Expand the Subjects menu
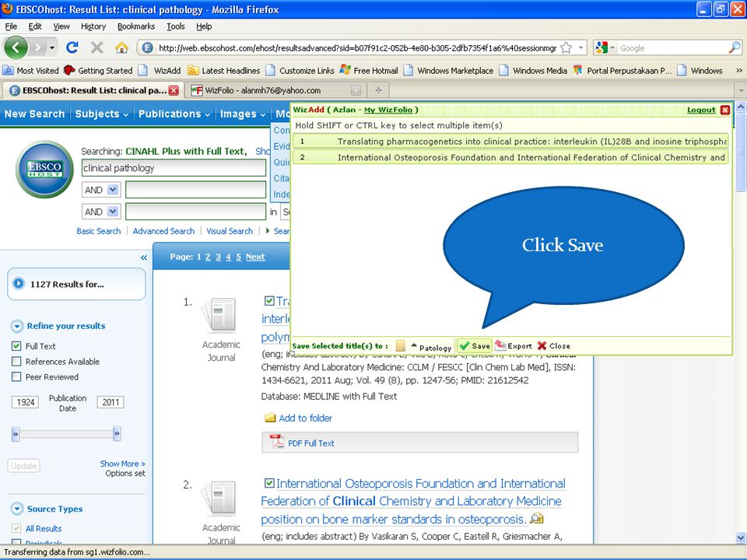Viewport: 747px width, 560px height. coord(101,114)
